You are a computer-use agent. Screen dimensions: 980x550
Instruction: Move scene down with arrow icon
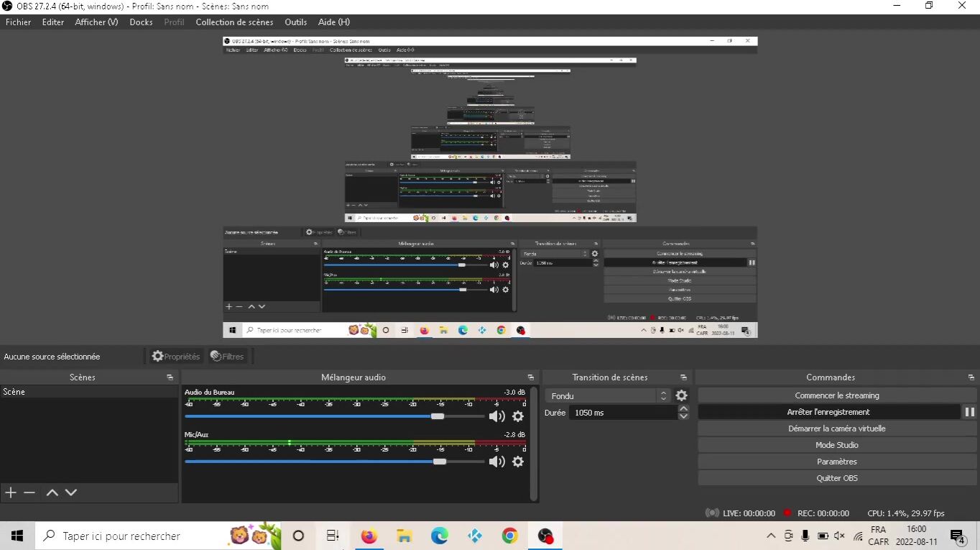[71, 492]
